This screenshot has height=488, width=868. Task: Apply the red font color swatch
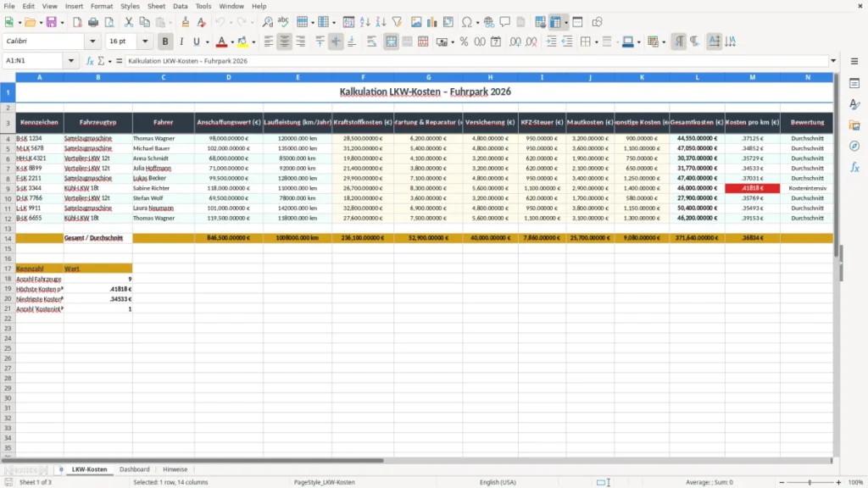click(x=221, y=42)
